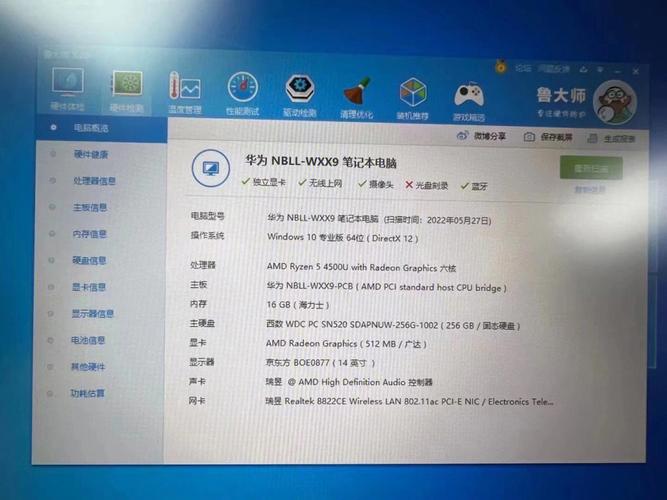
Task: Click scan date text 2022年05月27日
Action: pyautogui.click(x=459, y=220)
